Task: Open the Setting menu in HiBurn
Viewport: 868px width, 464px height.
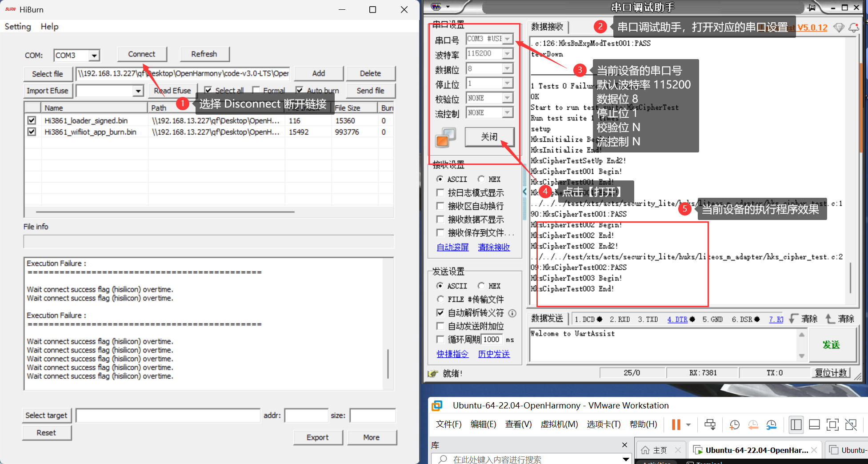Action: pos(17,27)
